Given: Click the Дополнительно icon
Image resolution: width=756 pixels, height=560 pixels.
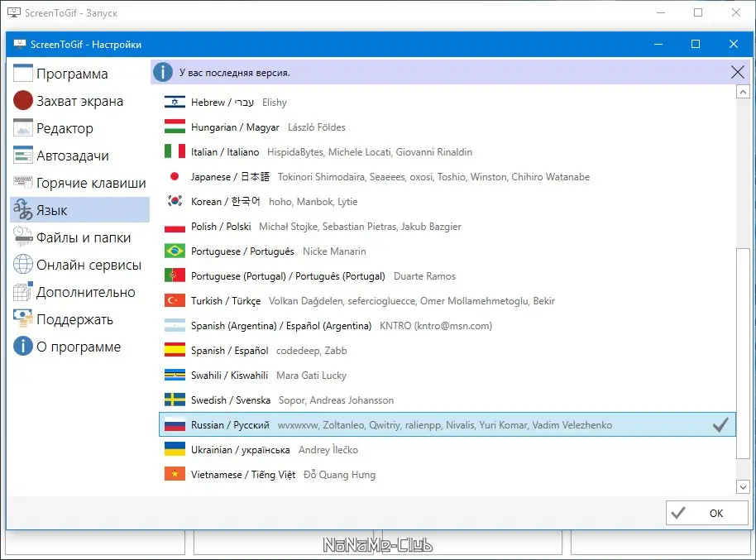Looking at the screenshot, I should click(x=22, y=291).
